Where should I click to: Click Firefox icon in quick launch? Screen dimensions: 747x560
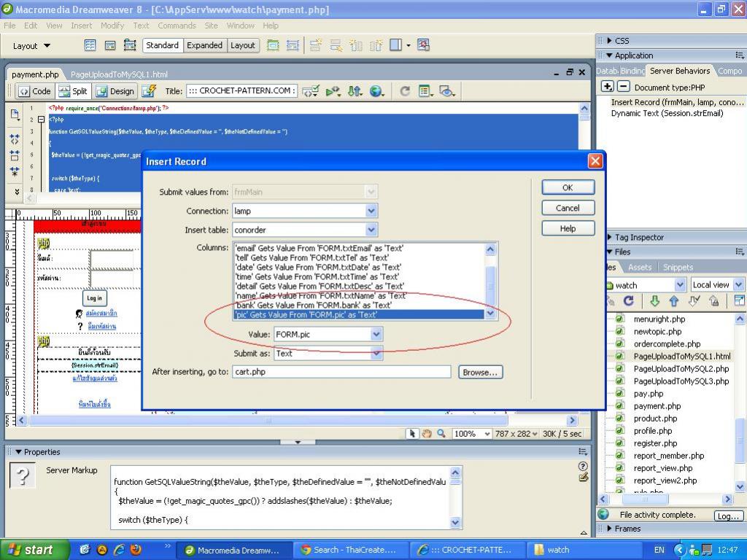click(136, 550)
